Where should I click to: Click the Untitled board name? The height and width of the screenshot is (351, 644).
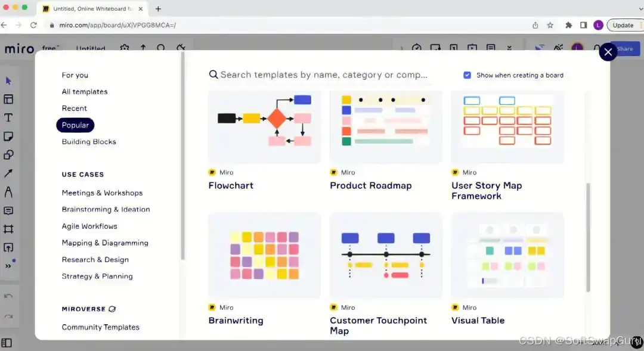click(x=91, y=48)
